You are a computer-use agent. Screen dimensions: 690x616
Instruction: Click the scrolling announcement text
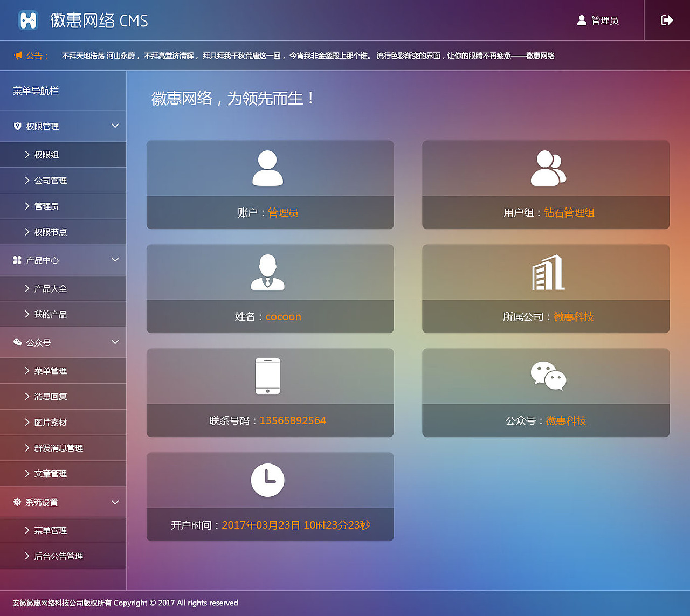click(308, 56)
